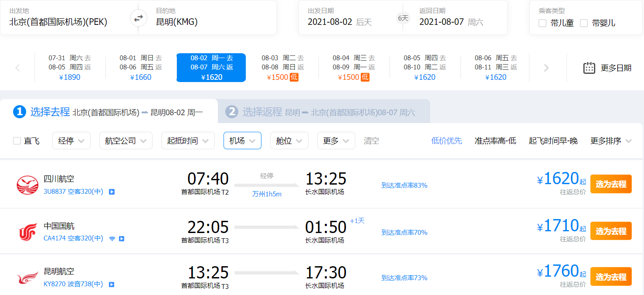Click Kunming Airlines logo
Screen dimensions: 644x295
point(27,278)
